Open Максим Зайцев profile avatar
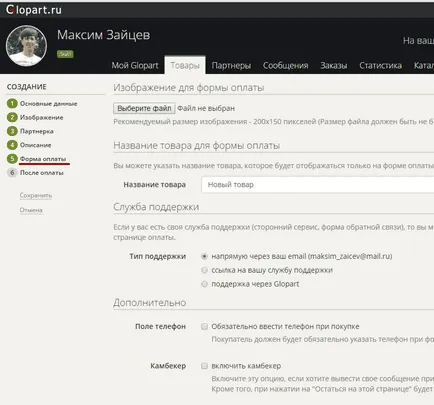The width and height of the screenshot is (434, 405). tap(26, 46)
